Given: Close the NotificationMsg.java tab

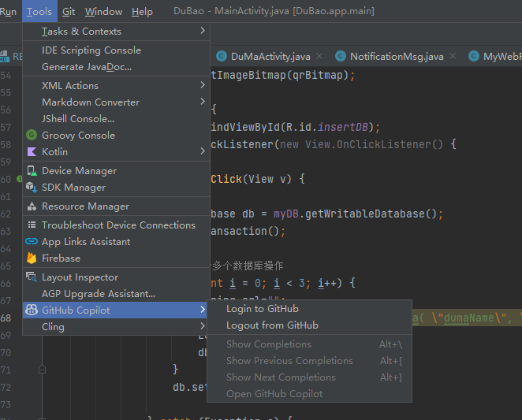Looking at the screenshot, I should (453, 56).
